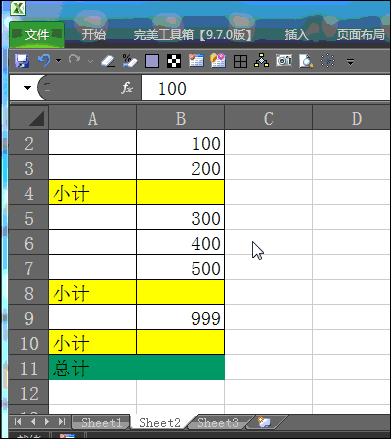The width and height of the screenshot is (391, 439).
Task: Click cell with value 200
Action: pyautogui.click(x=180, y=167)
